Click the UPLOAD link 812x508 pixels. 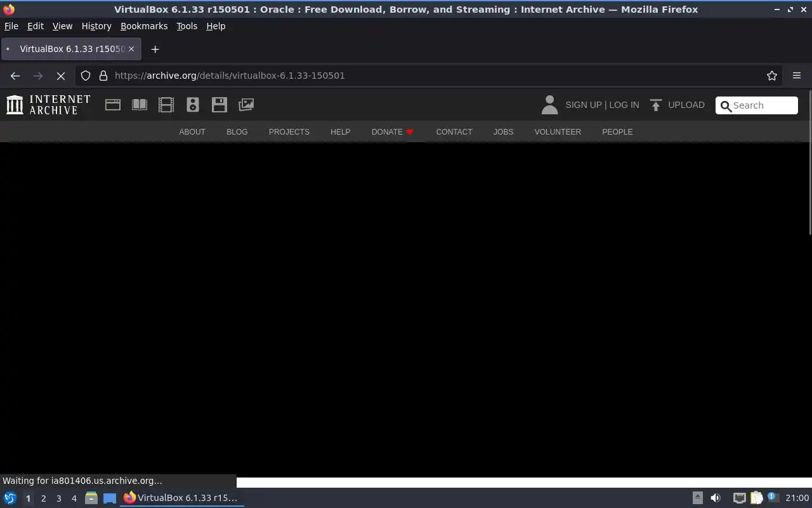(x=686, y=105)
